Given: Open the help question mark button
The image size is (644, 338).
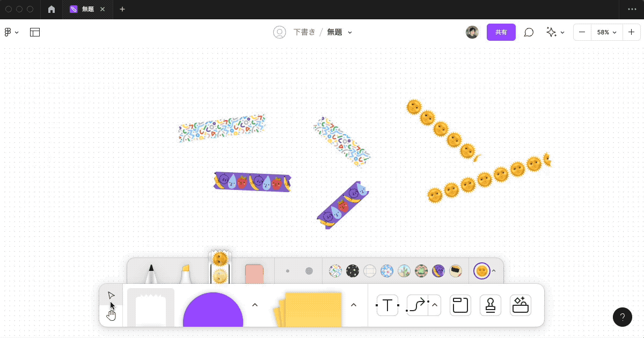Looking at the screenshot, I should click(x=623, y=317).
